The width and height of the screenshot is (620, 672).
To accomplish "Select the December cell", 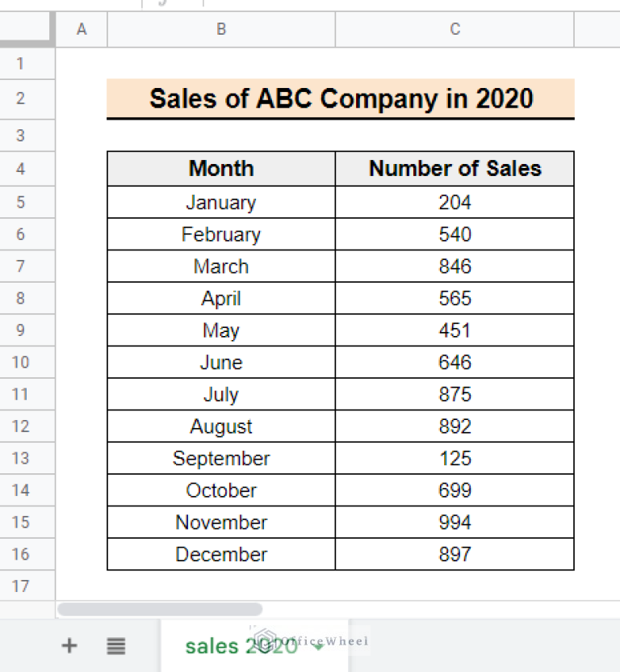I will (221, 554).
